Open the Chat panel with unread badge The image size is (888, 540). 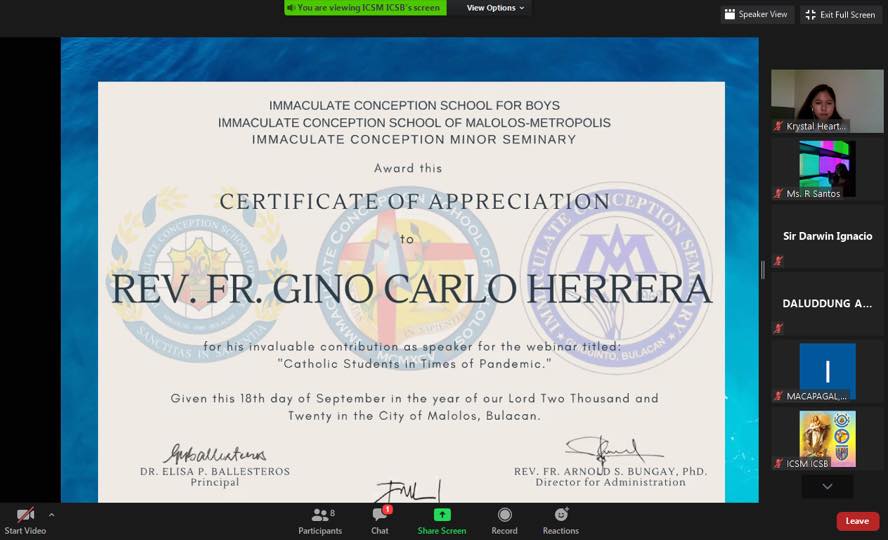[380, 521]
